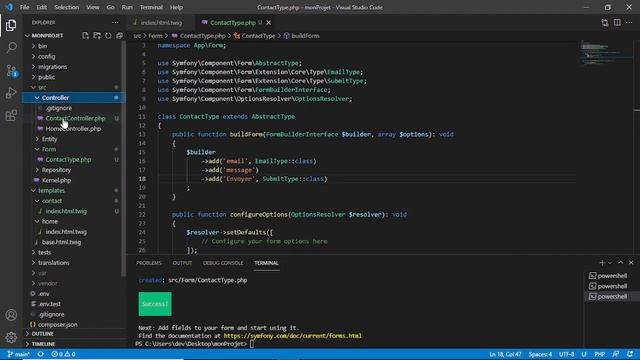
Task: Collapse all folders in explorer
Action: [x=119, y=36]
